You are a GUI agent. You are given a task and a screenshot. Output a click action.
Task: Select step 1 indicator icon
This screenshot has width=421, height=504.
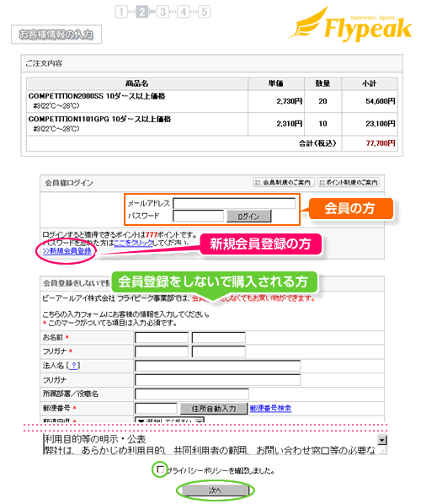point(121,12)
